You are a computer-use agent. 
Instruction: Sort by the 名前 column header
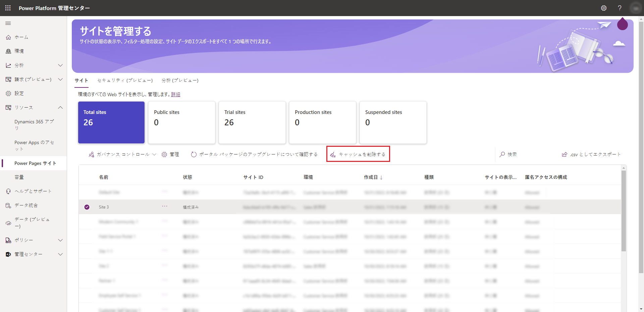click(x=104, y=177)
